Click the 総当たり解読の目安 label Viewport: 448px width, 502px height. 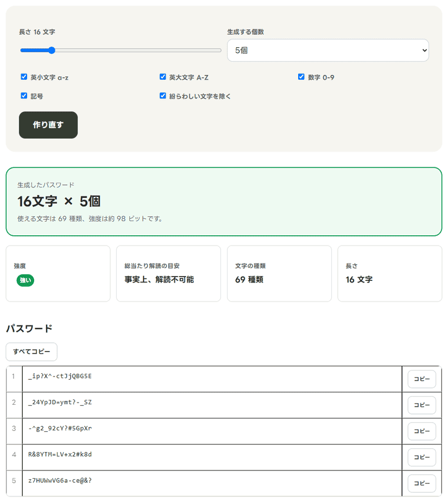152,266
